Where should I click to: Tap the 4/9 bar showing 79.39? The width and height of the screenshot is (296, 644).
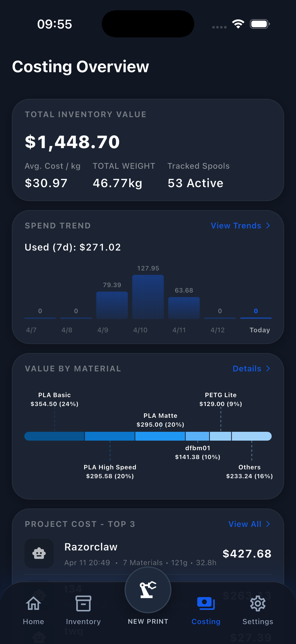(112, 305)
